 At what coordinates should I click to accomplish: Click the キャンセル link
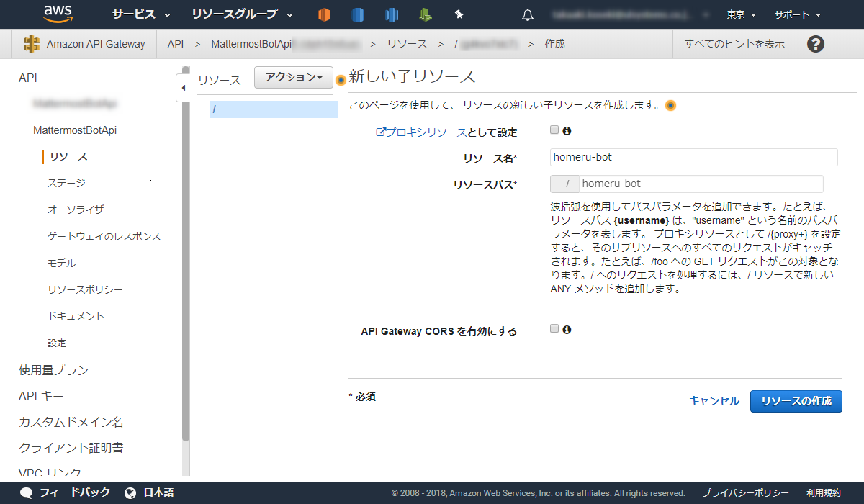coord(713,401)
